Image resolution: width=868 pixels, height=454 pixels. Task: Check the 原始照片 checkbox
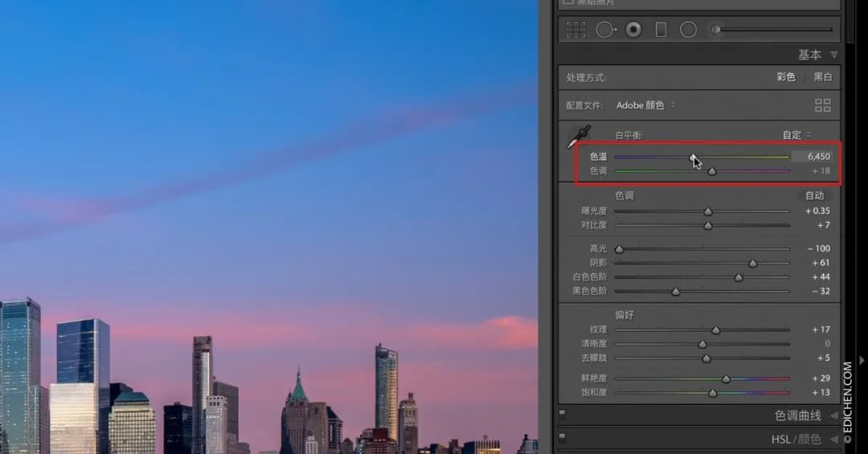568,2
